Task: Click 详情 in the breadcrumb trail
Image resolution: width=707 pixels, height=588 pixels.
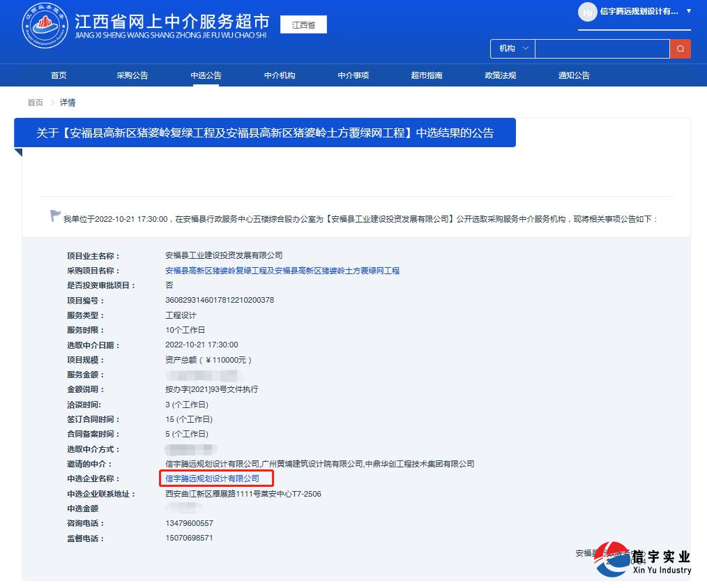Action: (68, 103)
